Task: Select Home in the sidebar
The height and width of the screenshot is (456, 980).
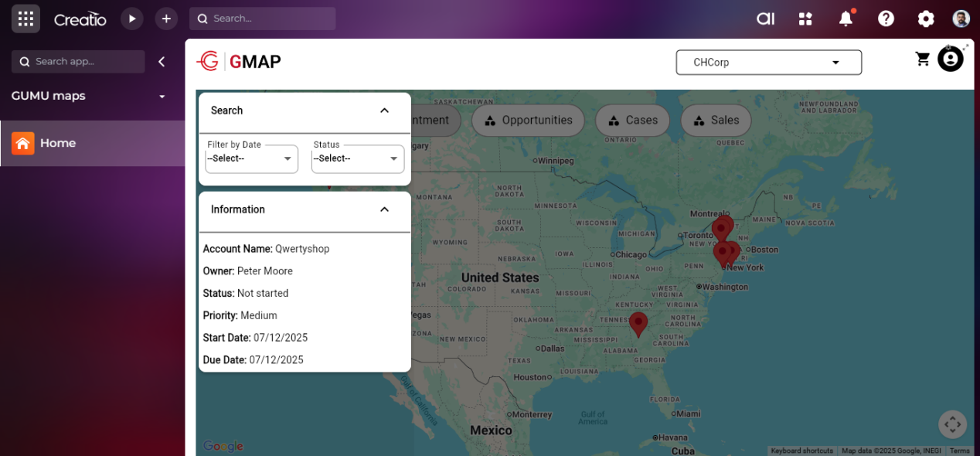Action: pyautogui.click(x=58, y=143)
